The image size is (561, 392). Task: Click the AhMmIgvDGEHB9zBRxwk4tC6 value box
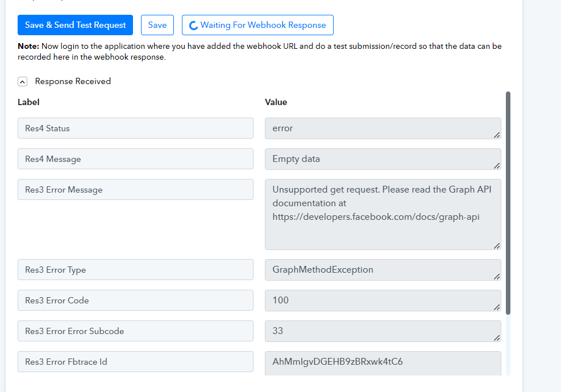(383, 364)
